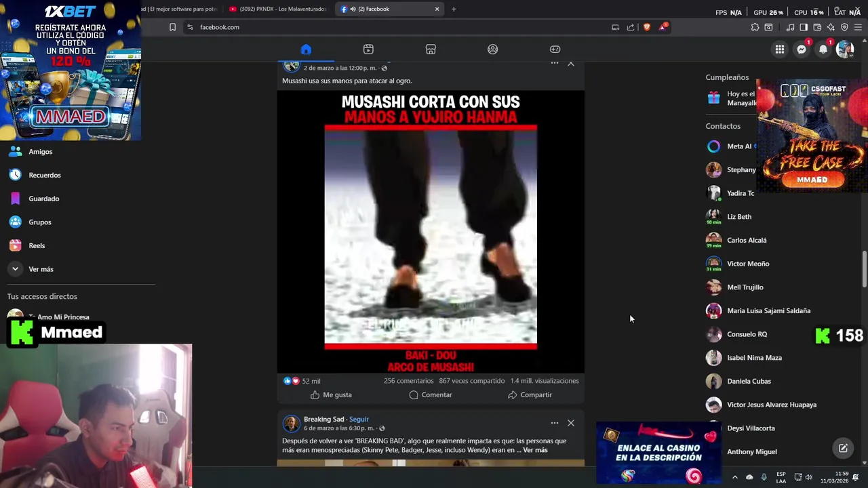Image resolution: width=868 pixels, height=488 pixels.
Task: Click Brave Shields lion icon
Action: coord(646,27)
